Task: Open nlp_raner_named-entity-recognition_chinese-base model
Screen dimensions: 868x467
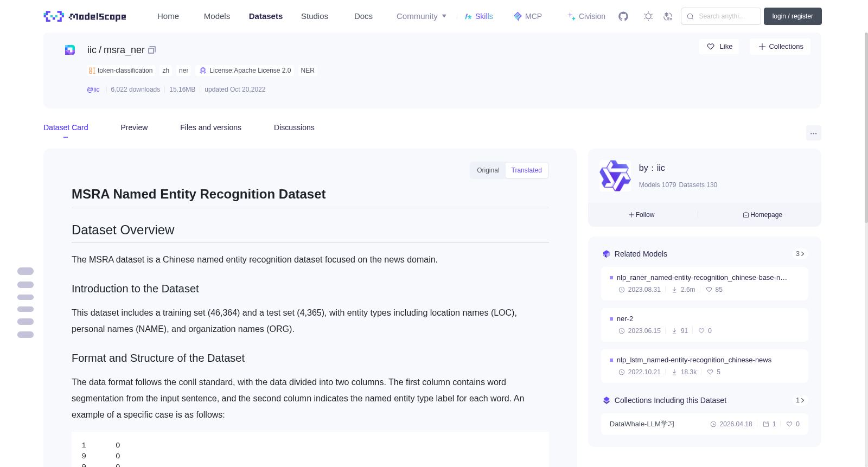Action: (x=704, y=283)
